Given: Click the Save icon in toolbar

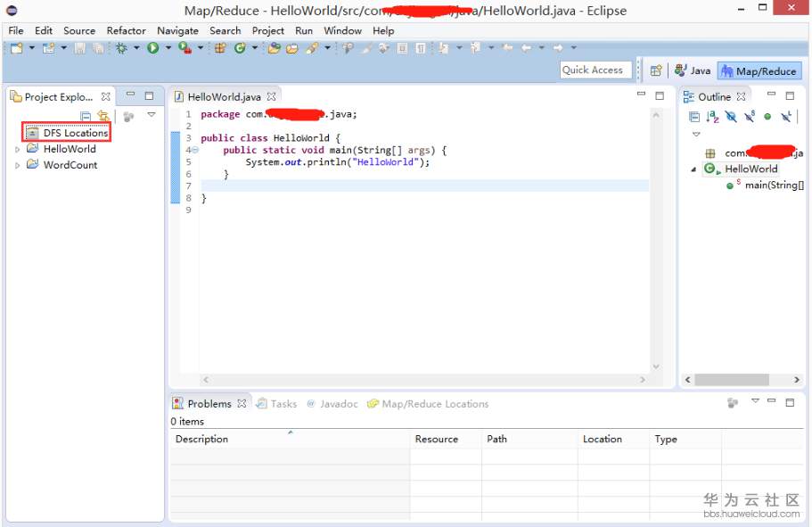Looking at the screenshot, I should tap(80, 48).
